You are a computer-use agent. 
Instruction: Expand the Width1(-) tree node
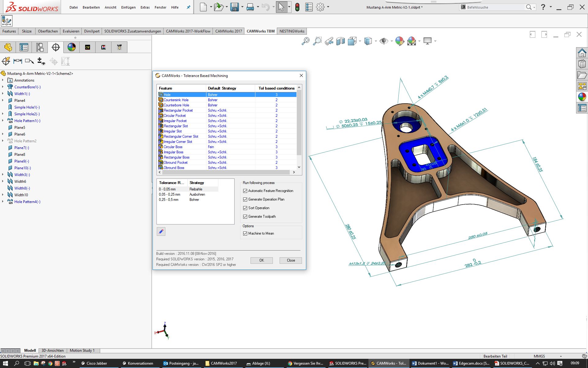pos(3,94)
